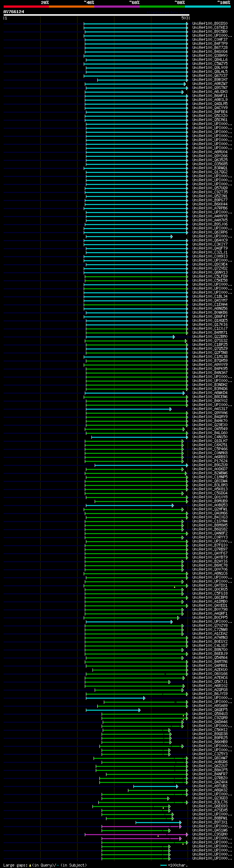This screenshot has height=868, width=234.
Task: Select the UniRef100_Q38HV0 label
Action: [210, 55]
